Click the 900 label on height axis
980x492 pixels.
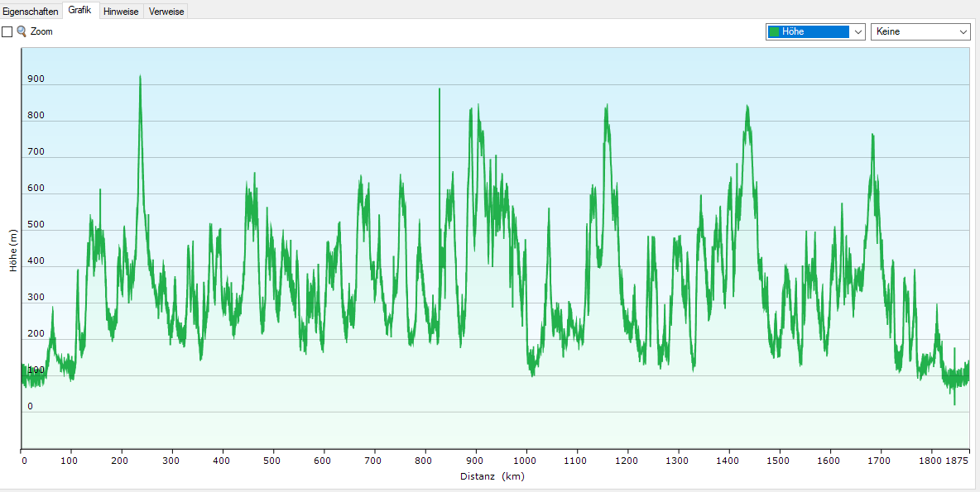(36, 80)
